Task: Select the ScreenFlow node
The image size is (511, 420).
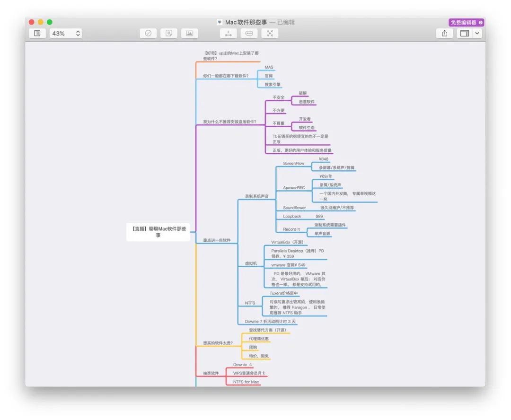Action: [x=294, y=164]
